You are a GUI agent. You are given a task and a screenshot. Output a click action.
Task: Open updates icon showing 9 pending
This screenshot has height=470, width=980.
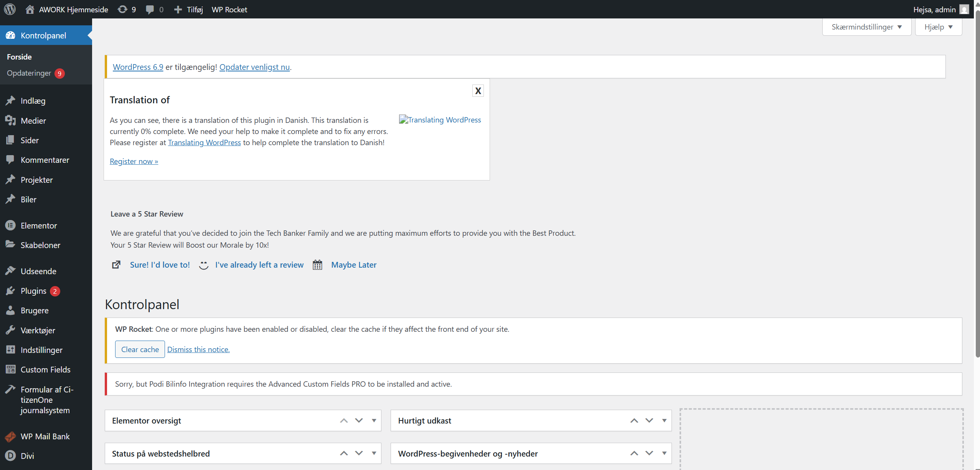123,9
